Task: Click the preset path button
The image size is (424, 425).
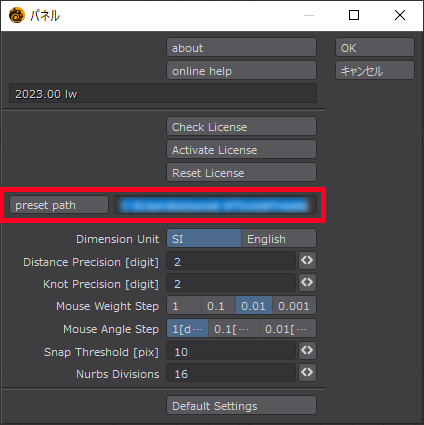Action: click(59, 205)
